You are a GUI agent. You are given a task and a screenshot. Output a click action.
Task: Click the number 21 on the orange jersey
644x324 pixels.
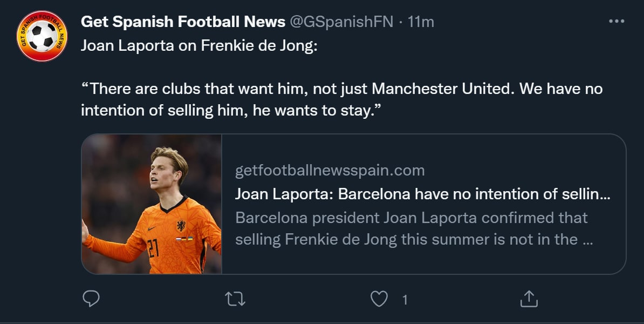[153, 248]
